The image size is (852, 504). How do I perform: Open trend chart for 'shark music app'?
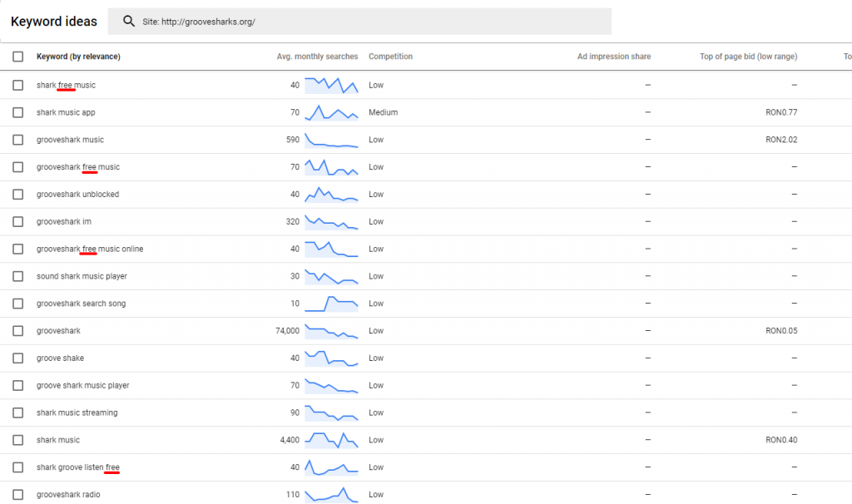[x=331, y=112]
